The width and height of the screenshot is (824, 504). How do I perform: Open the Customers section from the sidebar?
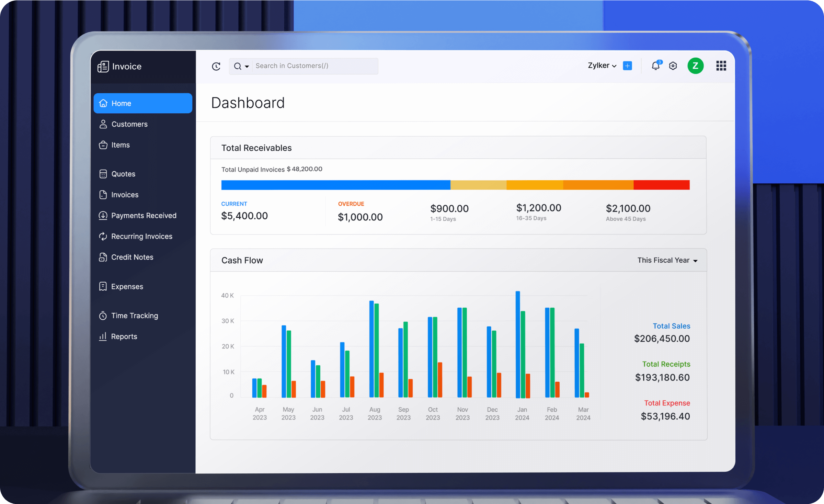[x=129, y=124]
